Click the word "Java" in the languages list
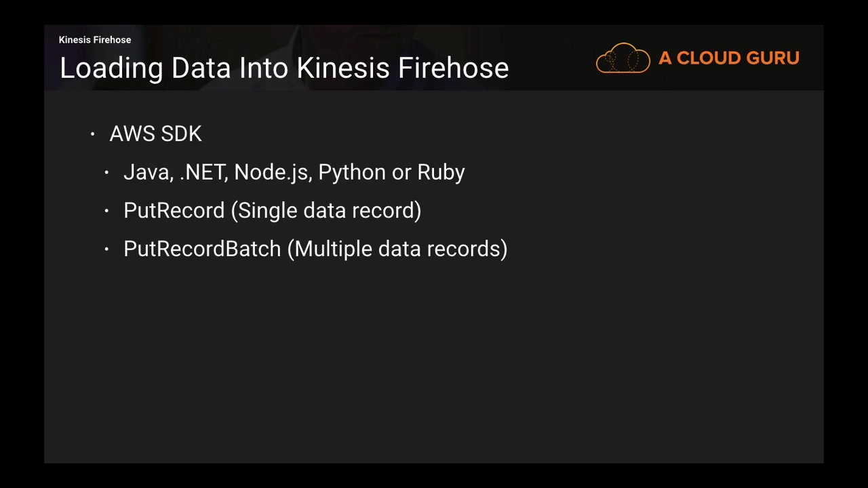The height and width of the screenshot is (488, 868). point(146,172)
